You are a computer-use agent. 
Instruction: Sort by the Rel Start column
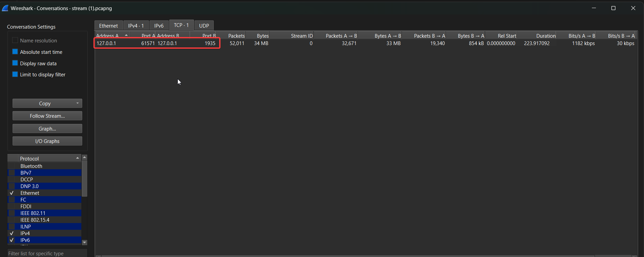(501, 35)
